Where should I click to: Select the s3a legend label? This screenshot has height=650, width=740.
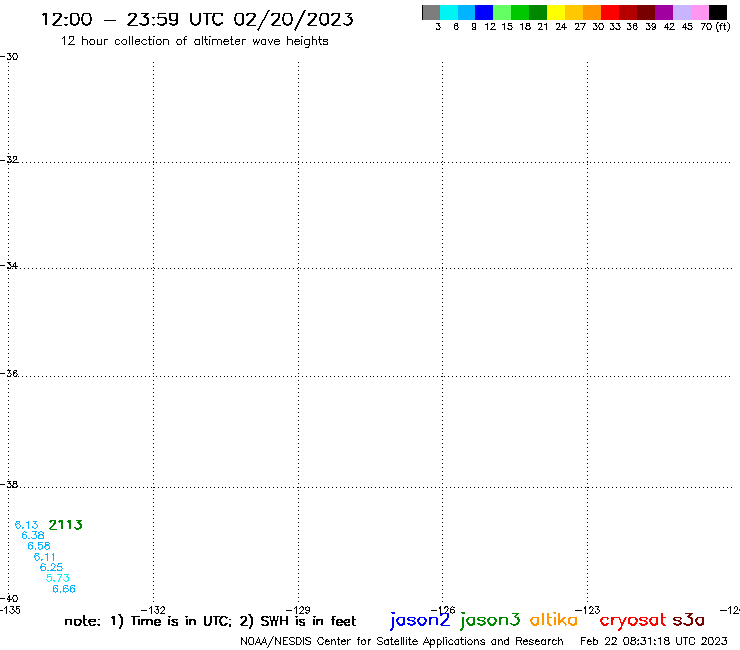click(x=688, y=620)
